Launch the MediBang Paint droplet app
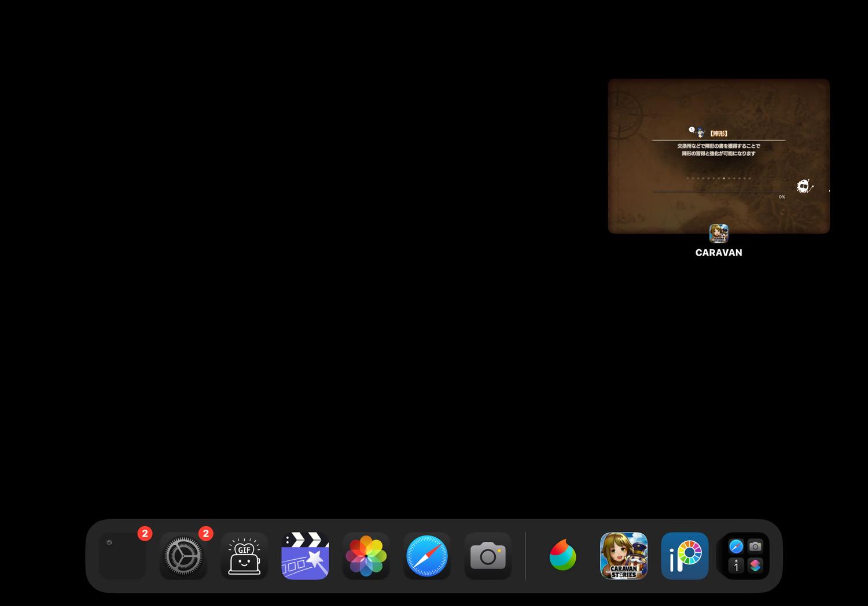 562,556
